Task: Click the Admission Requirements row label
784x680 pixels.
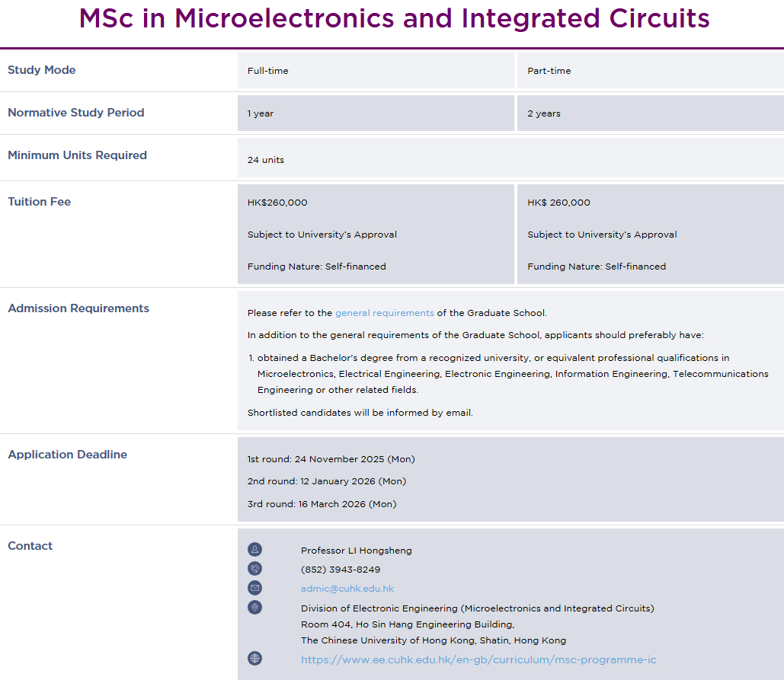Action: 78,308
